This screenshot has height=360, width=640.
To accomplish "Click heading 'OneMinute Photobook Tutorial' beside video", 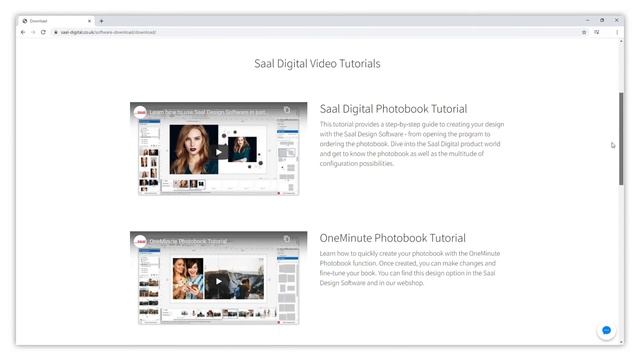I will 393,238.
